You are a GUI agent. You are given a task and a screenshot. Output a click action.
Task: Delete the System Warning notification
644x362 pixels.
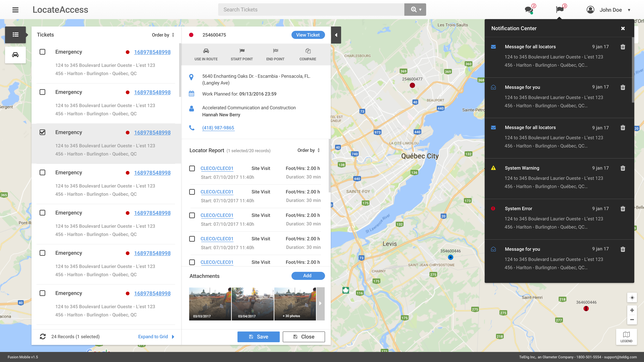623,168
